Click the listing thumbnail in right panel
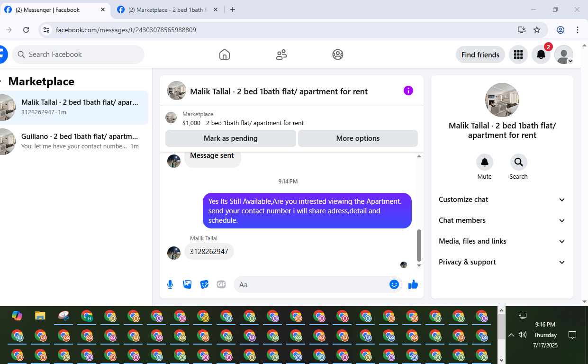Image resolution: width=588 pixels, height=364 pixels. point(502,100)
